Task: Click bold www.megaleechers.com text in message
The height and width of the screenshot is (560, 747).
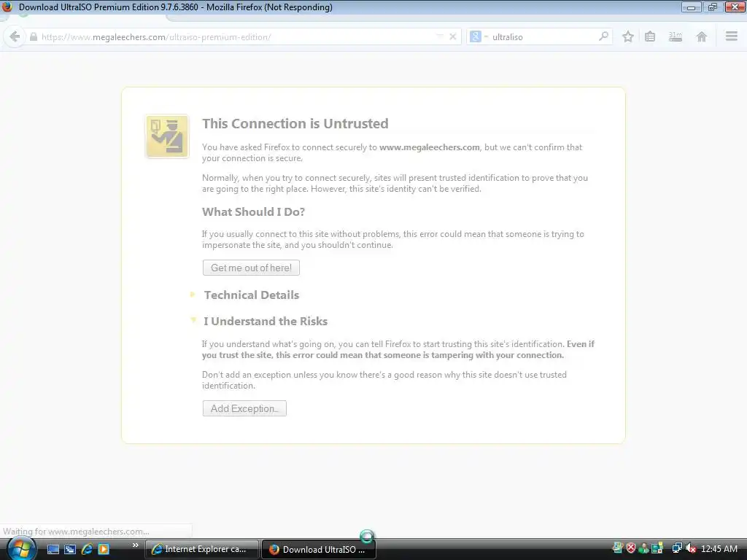Action: (429, 147)
